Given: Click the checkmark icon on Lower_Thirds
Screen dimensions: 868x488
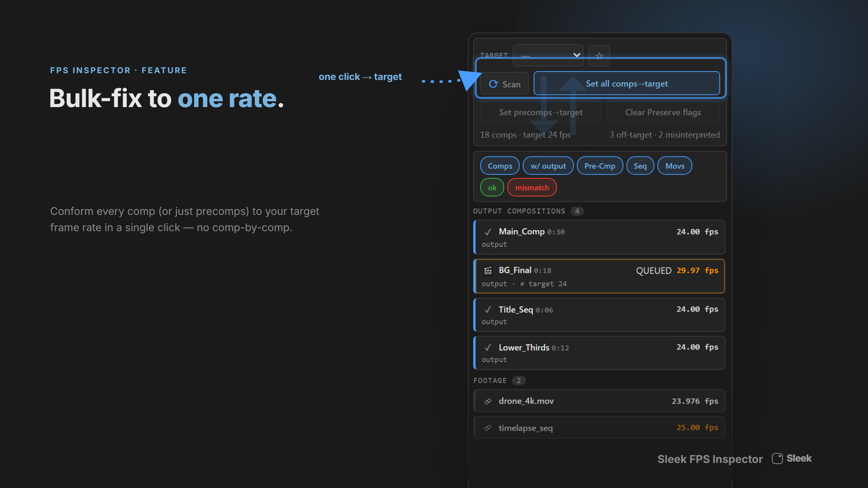Looking at the screenshot, I should click(488, 347).
